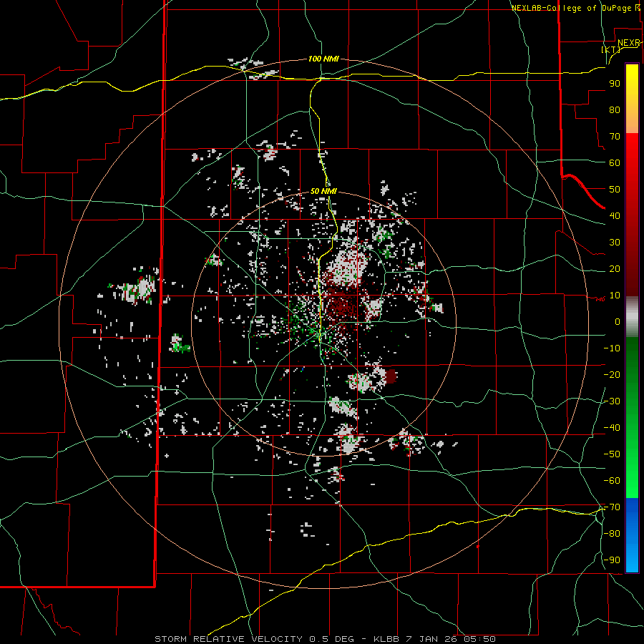This screenshot has width=644, height=644.
Task: Pick the dark red segment near 20
Action: (632, 269)
